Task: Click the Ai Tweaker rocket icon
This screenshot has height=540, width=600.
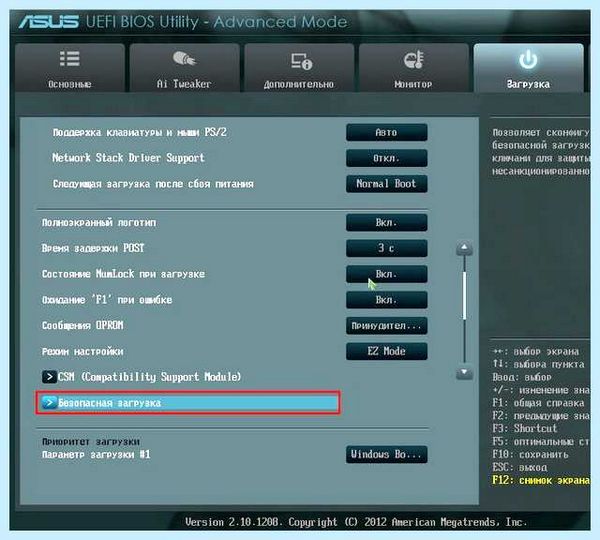Action: click(184, 59)
